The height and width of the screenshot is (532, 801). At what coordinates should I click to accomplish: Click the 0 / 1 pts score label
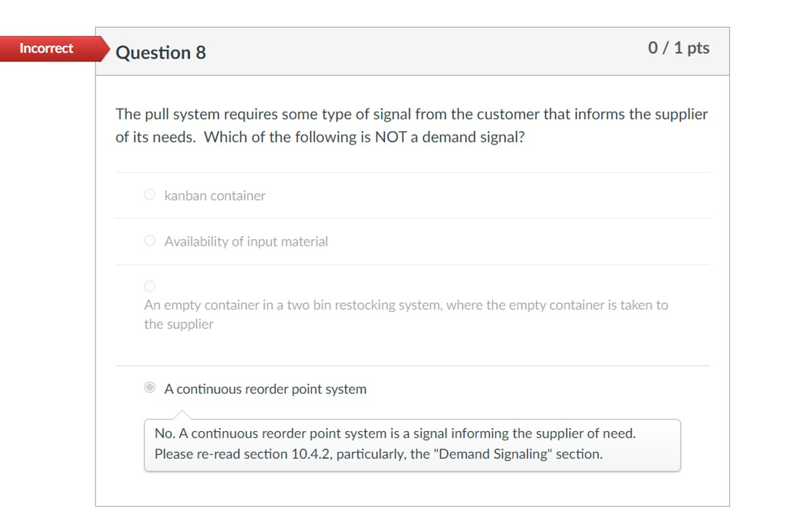677,48
